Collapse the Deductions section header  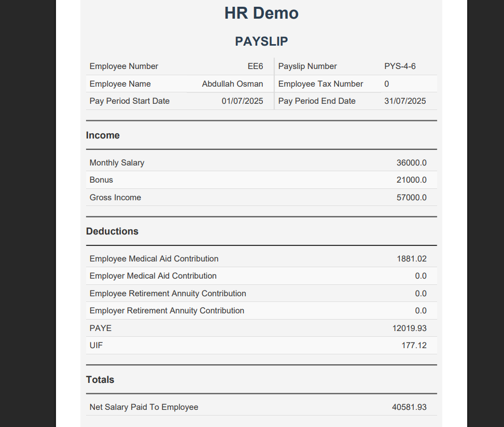tap(112, 231)
